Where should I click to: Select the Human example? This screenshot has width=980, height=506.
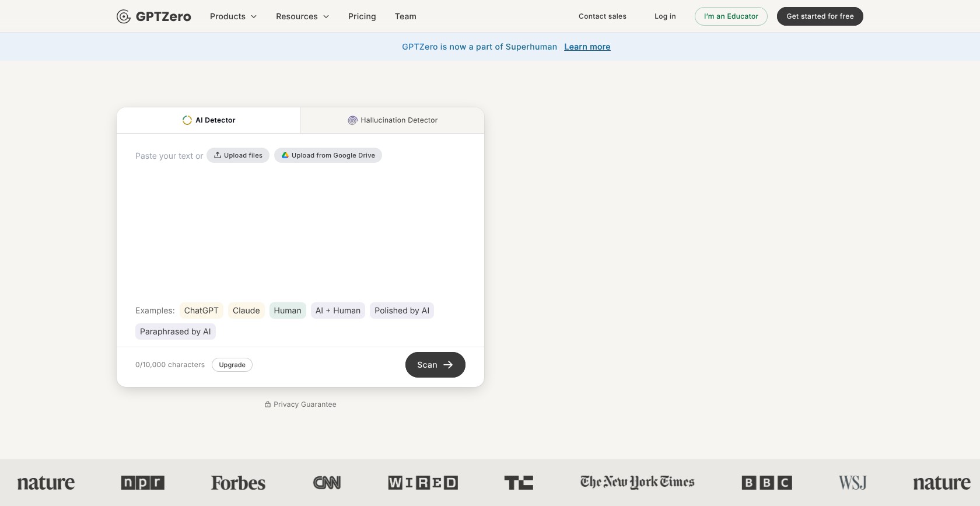click(288, 310)
